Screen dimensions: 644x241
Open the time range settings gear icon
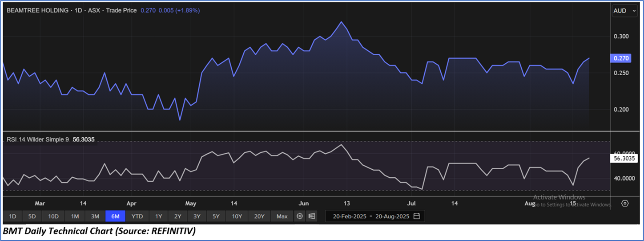[x=300, y=216]
